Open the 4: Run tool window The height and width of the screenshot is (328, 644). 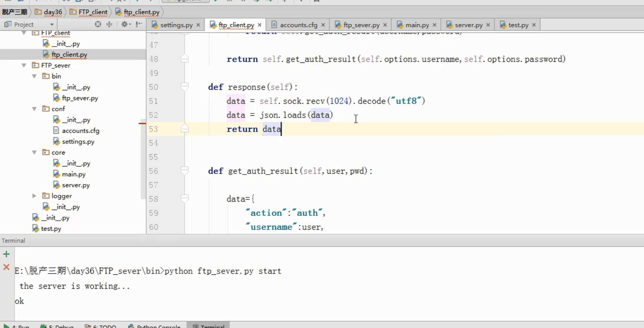click(16, 326)
